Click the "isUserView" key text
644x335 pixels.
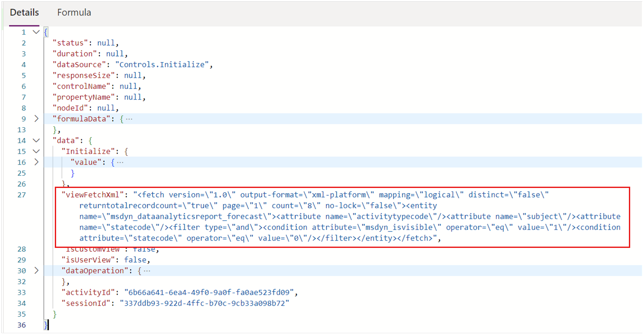[88, 260]
